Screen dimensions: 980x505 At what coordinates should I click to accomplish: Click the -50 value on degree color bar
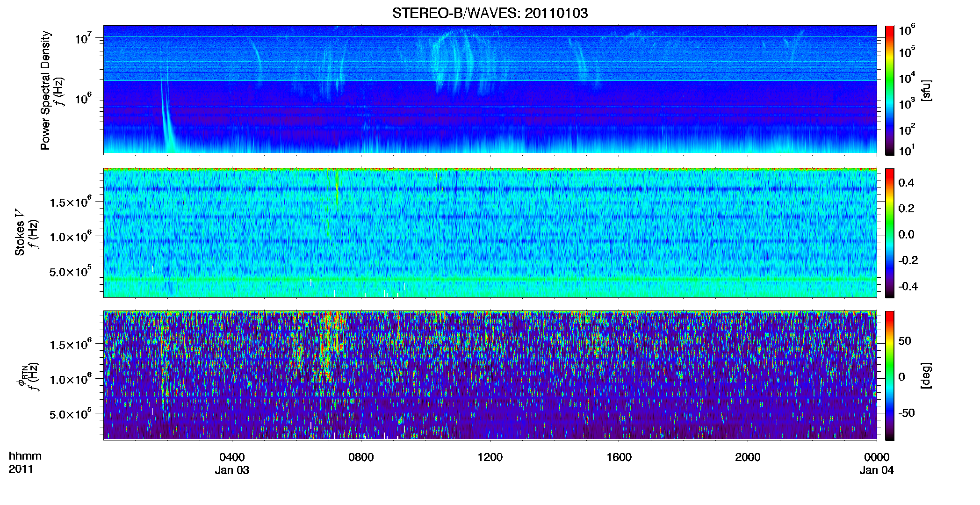coord(908,413)
